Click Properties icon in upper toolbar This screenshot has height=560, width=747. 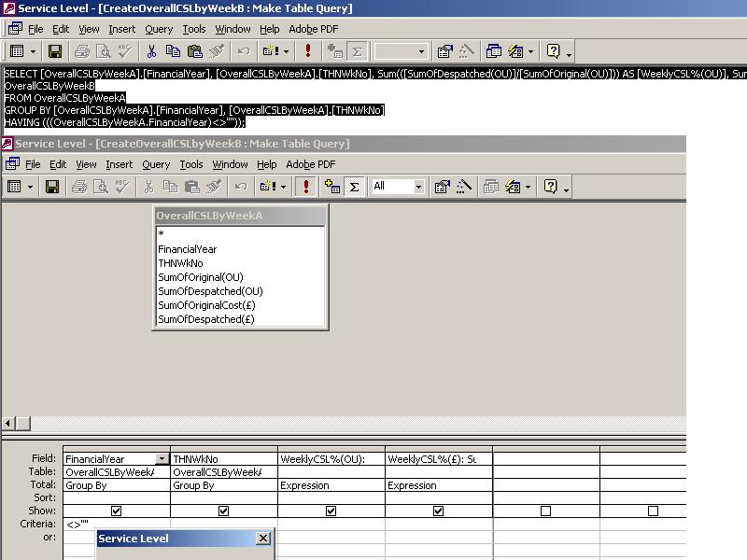click(x=444, y=51)
